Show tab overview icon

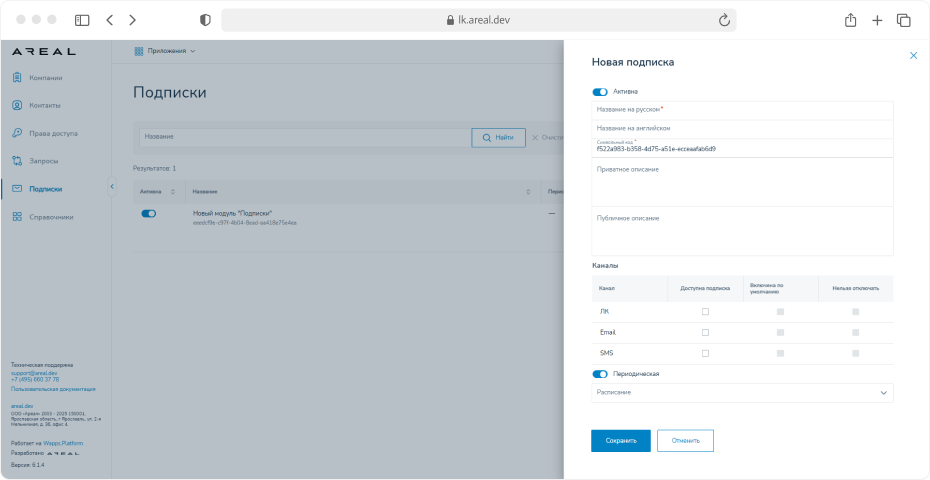903,20
